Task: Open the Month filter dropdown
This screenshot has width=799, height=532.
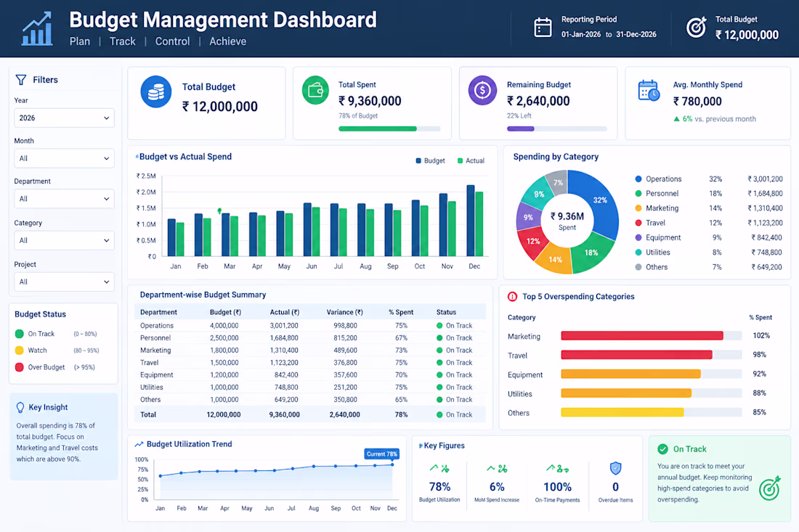Action: click(64, 158)
